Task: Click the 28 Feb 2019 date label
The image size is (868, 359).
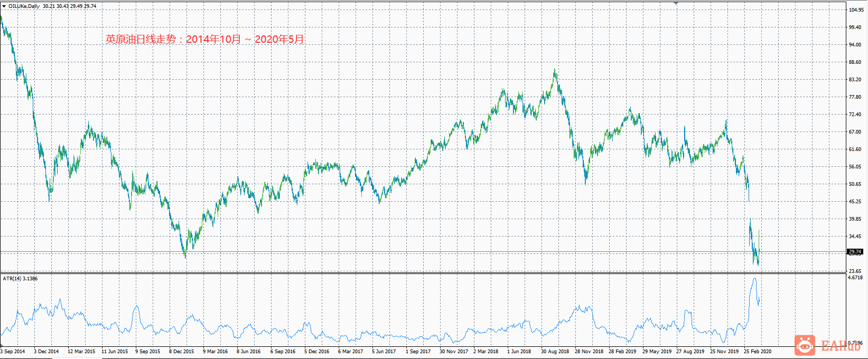Action: point(623,351)
